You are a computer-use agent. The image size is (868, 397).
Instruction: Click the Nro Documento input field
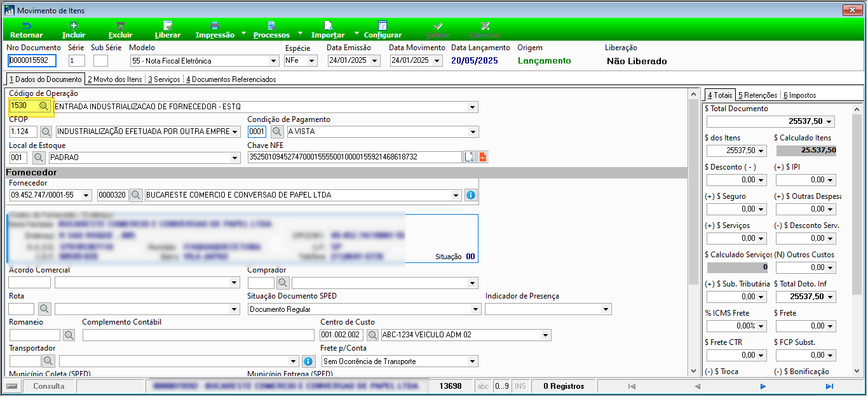pyautogui.click(x=32, y=61)
